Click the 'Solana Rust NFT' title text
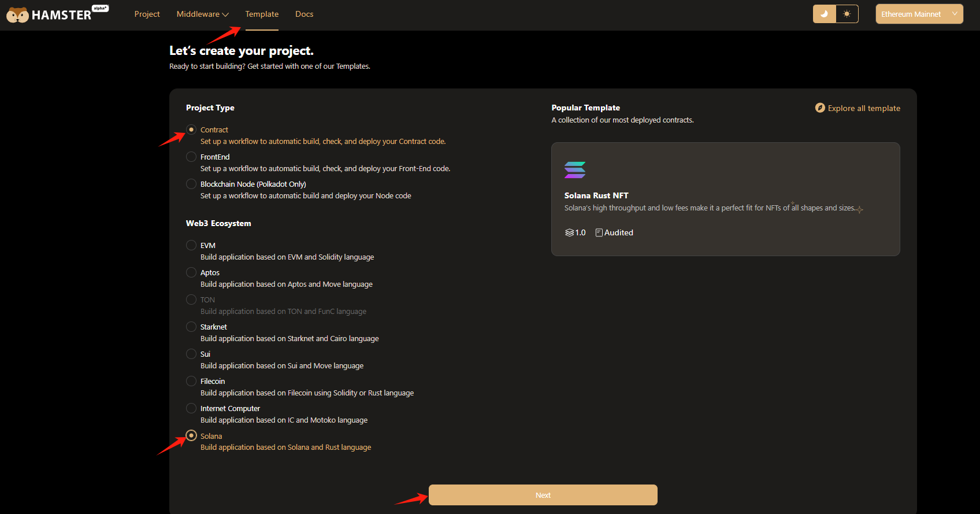The height and width of the screenshot is (514, 980). point(596,195)
